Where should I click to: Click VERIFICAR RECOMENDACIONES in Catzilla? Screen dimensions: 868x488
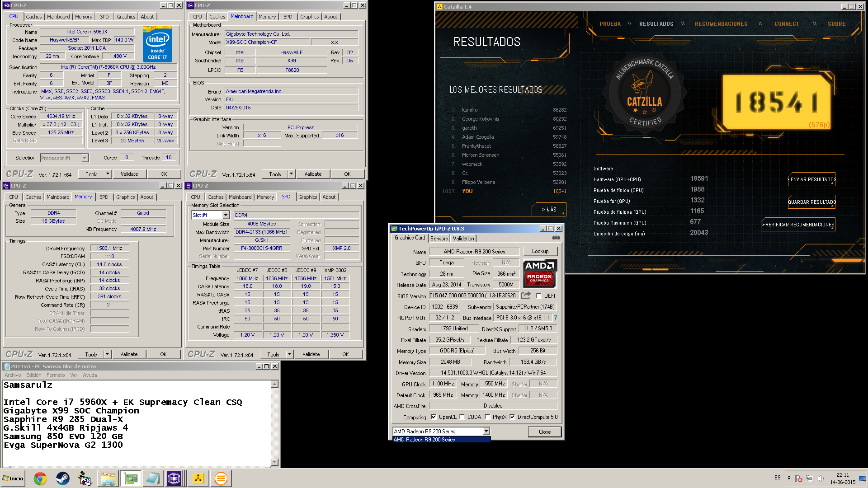point(798,225)
